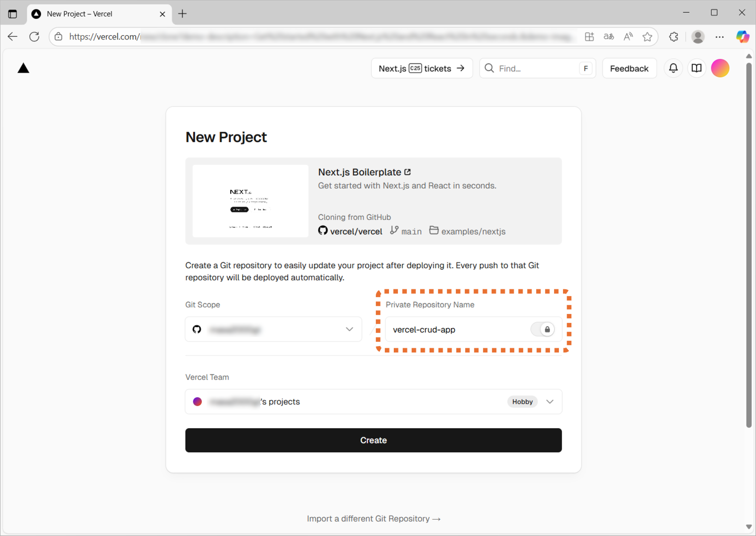Open browser settings and more menu
756x536 pixels.
719,37
